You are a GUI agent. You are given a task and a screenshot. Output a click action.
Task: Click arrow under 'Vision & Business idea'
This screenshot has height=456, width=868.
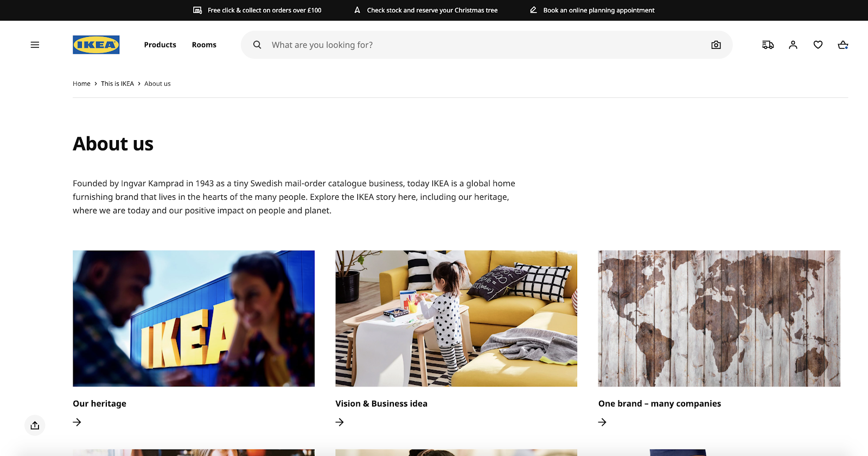pos(340,422)
